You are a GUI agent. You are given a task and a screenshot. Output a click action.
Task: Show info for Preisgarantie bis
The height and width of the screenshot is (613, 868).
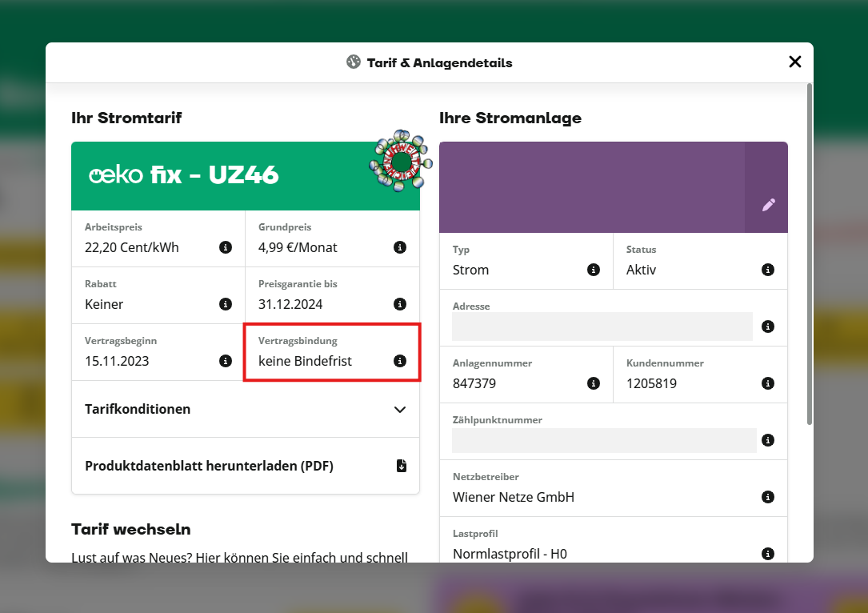coord(400,304)
